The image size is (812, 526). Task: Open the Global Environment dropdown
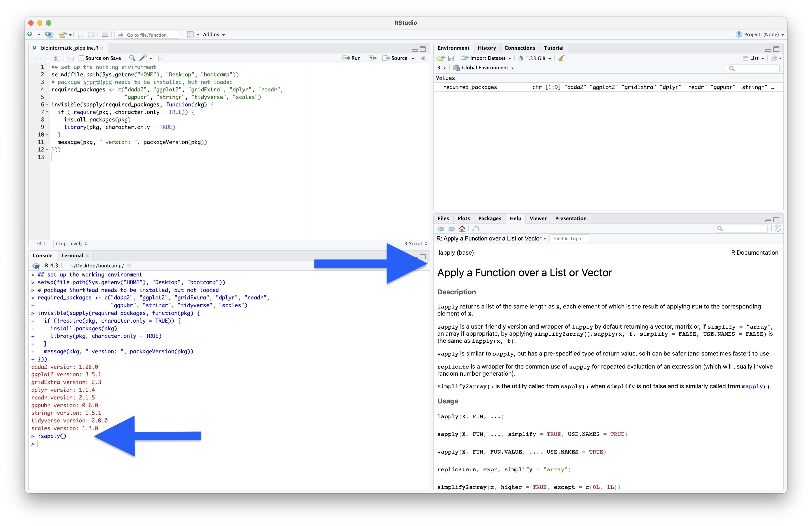(x=483, y=68)
